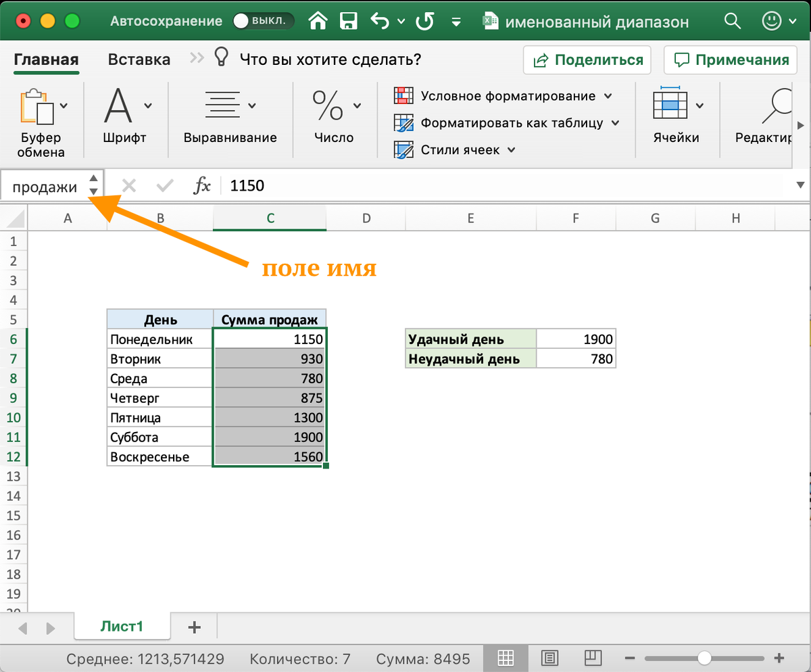Select all cells with corner triangle
Screen dimensions: 811x672
(x=14, y=218)
